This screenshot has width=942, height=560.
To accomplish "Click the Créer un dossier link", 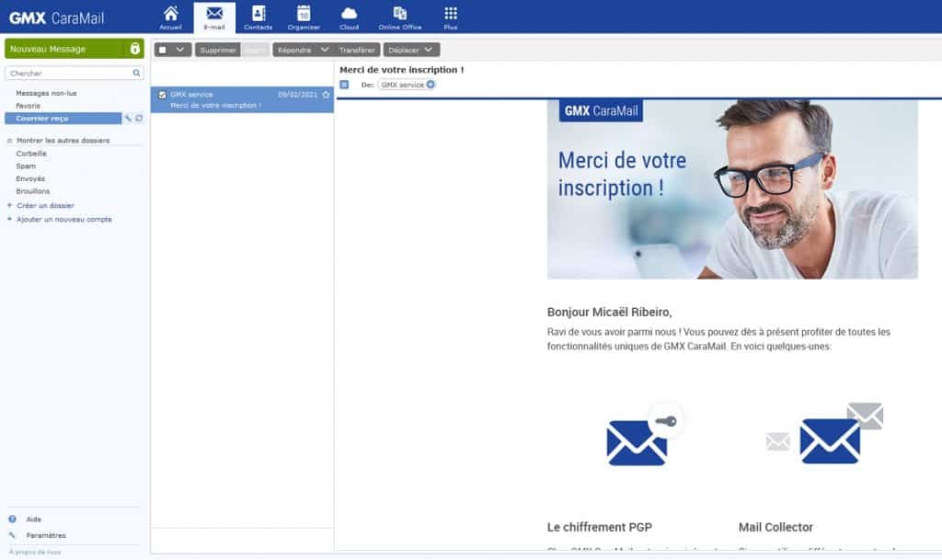I will coord(45,205).
